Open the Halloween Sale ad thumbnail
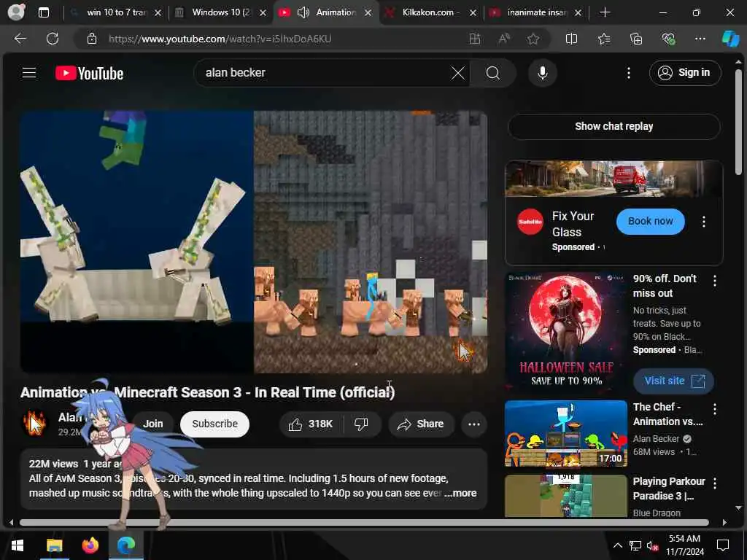This screenshot has height=560, width=747. coord(565,332)
